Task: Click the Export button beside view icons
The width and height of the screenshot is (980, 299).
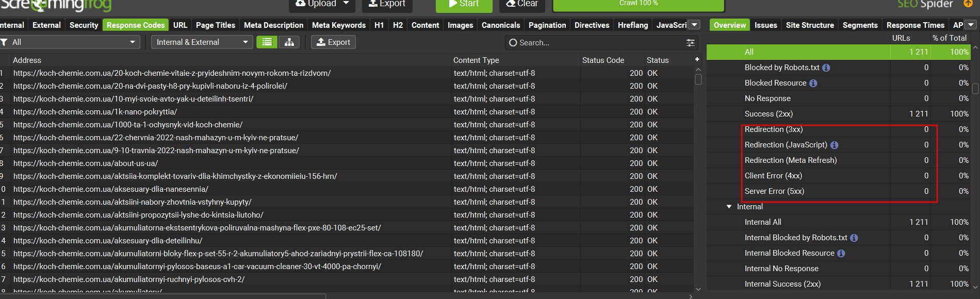Action: [333, 42]
